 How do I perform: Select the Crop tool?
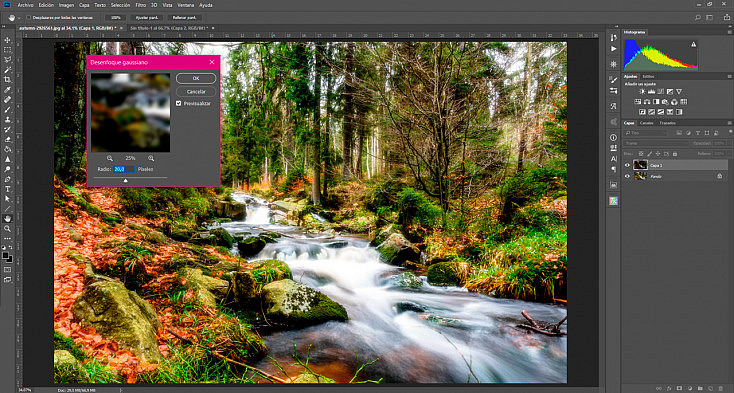pyautogui.click(x=7, y=80)
